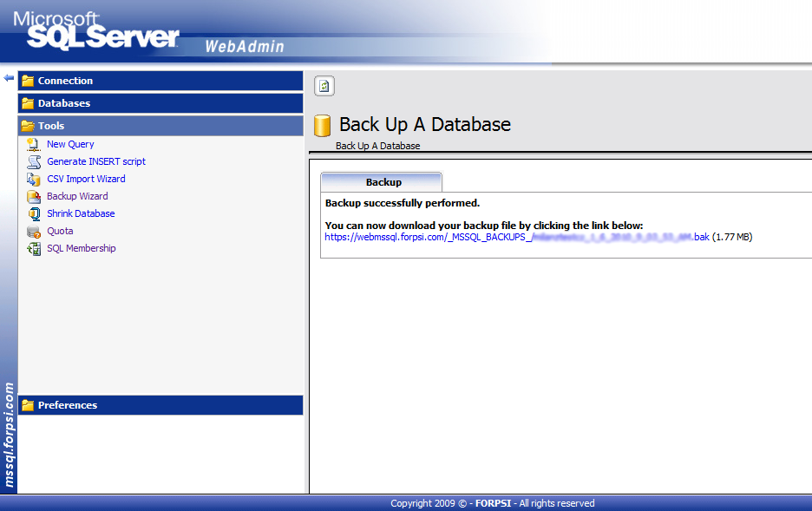Click the Preferences folder icon
812x511 pixels.
pos(28,405)
